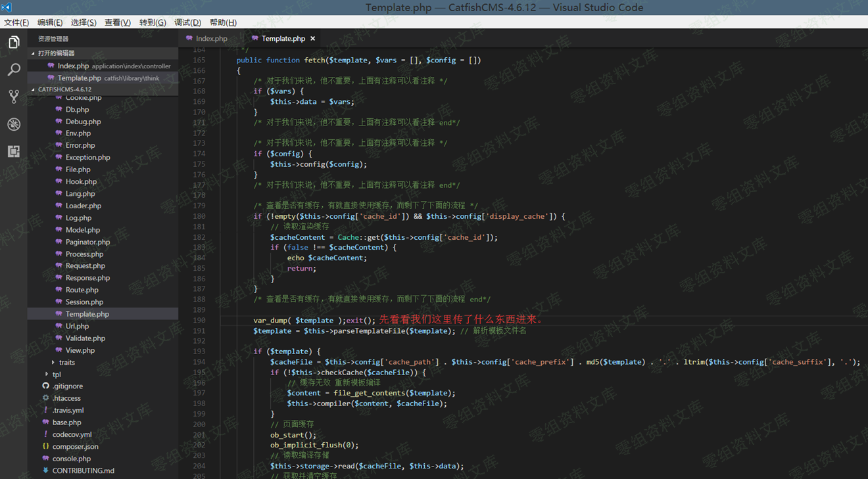Open View.php from the file list
Screen dimensions: 868x479
pyautogui.click(x=80, y=351)
